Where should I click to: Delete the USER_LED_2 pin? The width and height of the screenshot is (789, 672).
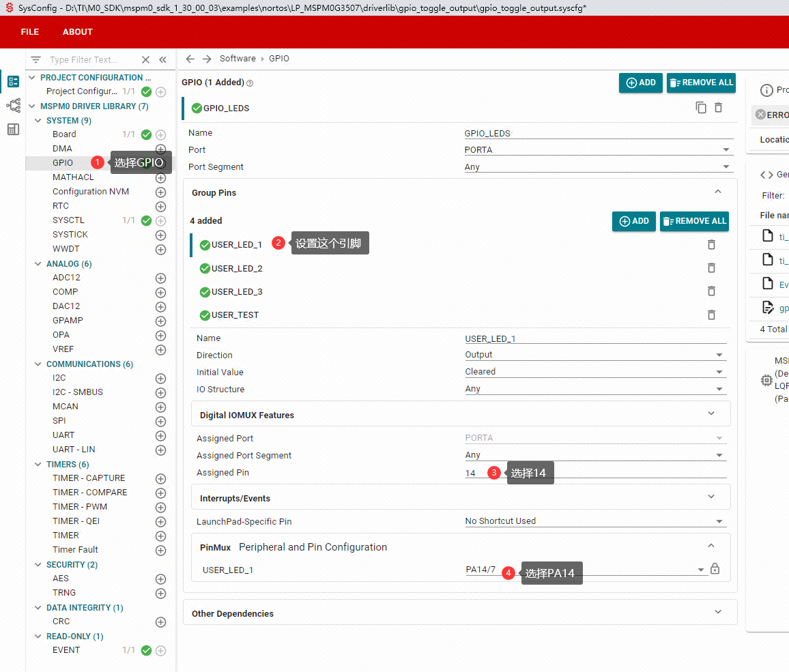pos(711,267)
